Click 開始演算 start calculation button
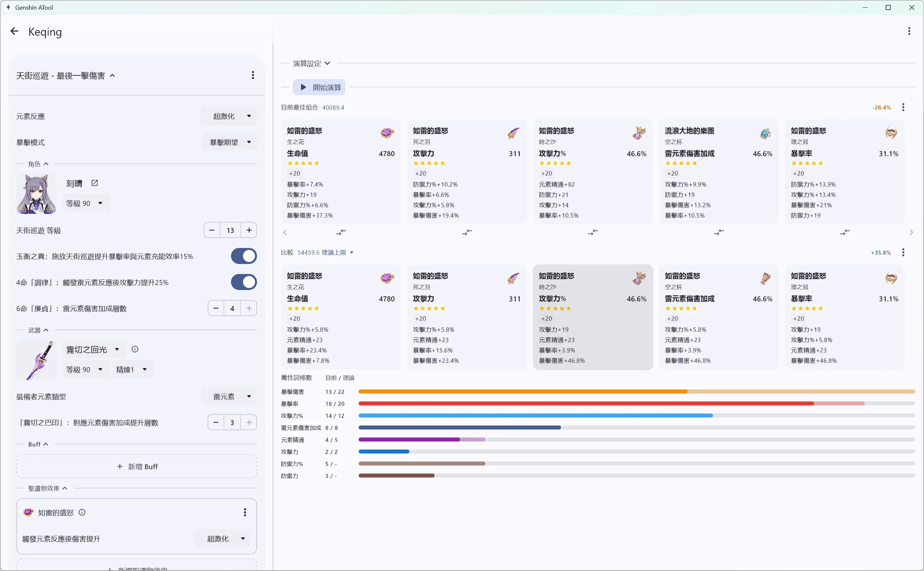The image size is (924, 571). click(319, 87)
